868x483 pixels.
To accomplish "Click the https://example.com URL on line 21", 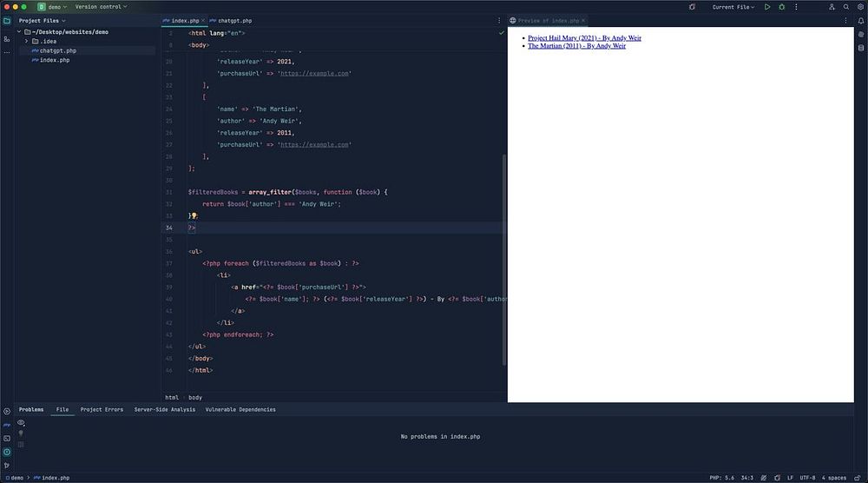I will tap(314, 73).
